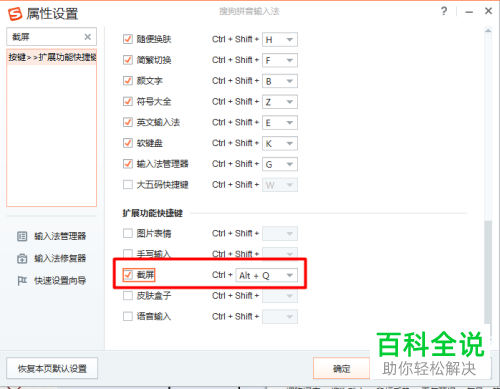Enable the 皮肤盒子 checkbox
The image size is (500, 389).
[128, 295]
